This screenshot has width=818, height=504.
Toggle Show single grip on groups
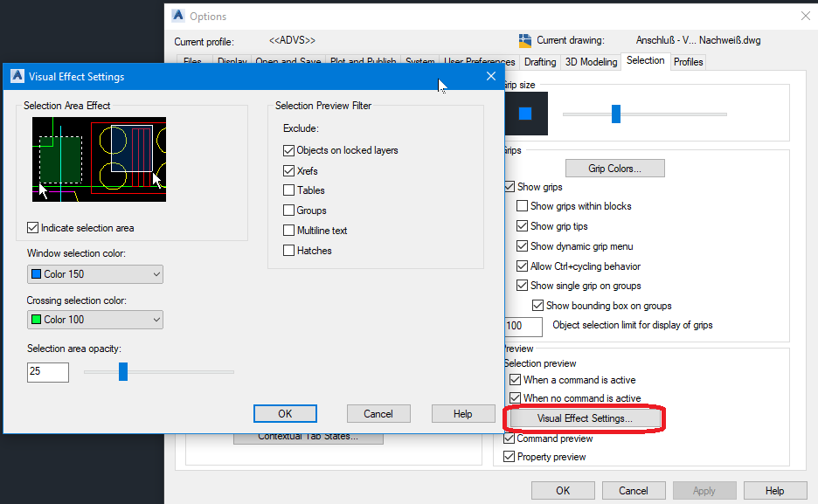(x=522, y=286)
